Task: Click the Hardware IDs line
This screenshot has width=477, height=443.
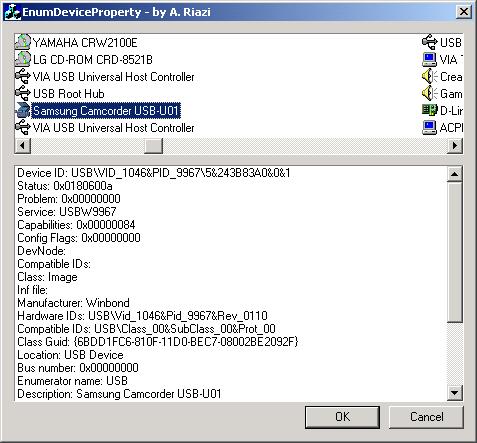Action: click(x=142, y=316)
